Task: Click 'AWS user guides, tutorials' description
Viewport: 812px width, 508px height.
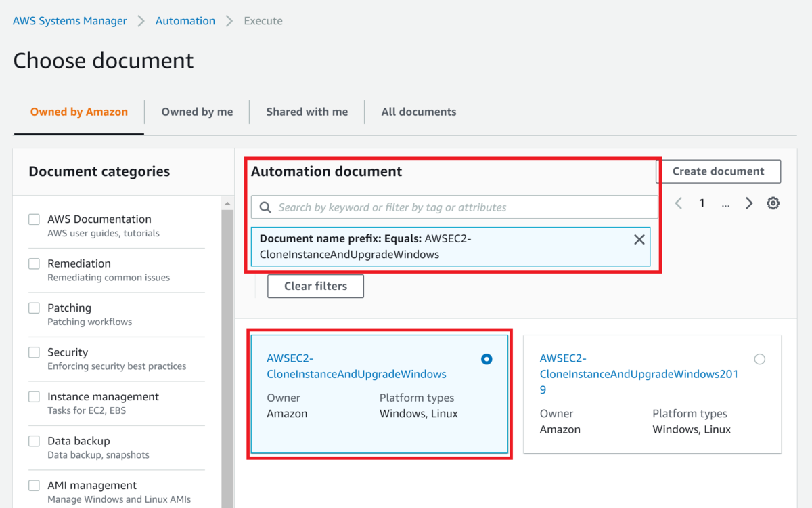Action: pyautogui.click(x=104, y=233)
